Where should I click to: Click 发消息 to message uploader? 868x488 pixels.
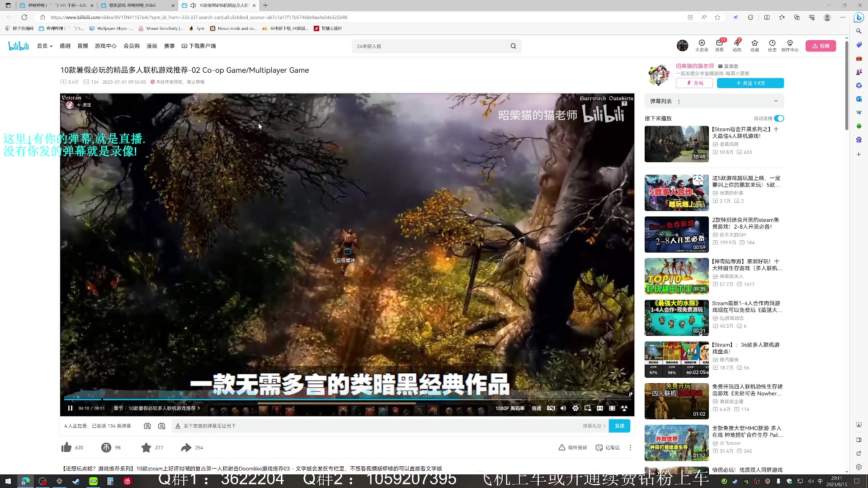[x=728, y=66]
